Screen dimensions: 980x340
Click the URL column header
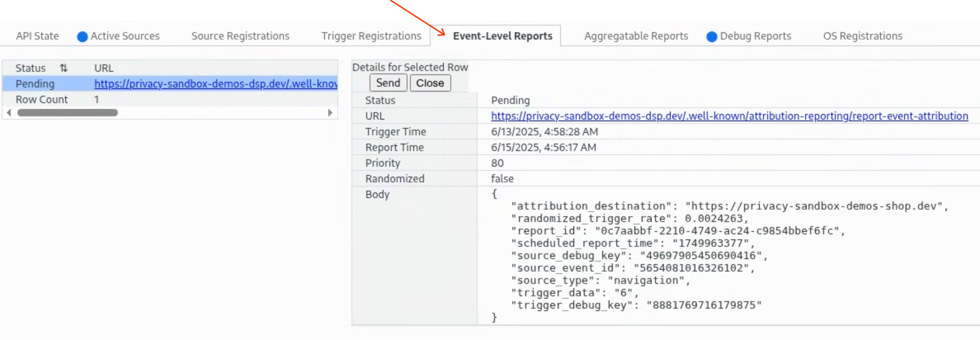104,68
